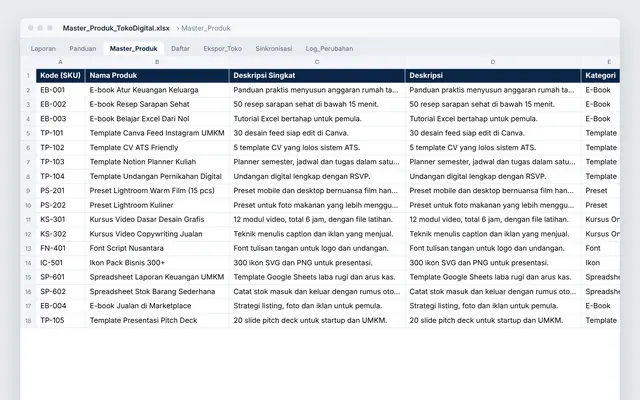The image size is (640, 400).
Task: Click Kursus Video Copywriting Jualan cell
Action: [x=157, y=234]
